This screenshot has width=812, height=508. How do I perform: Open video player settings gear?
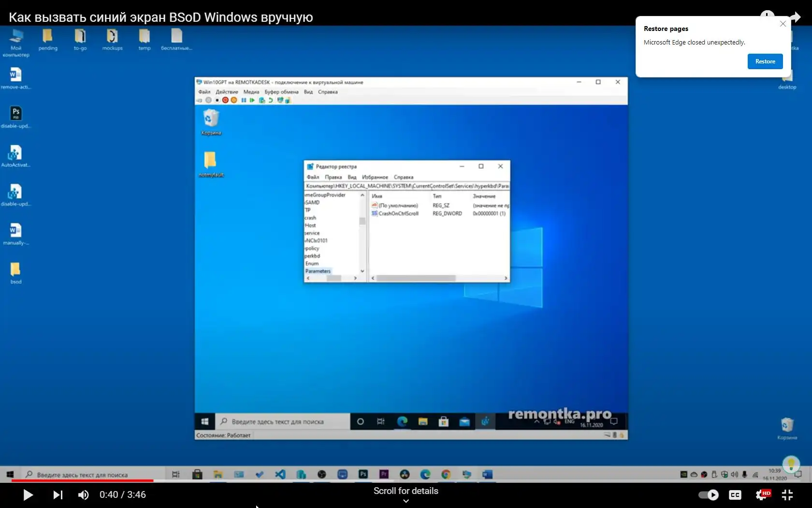coord(762,495)
